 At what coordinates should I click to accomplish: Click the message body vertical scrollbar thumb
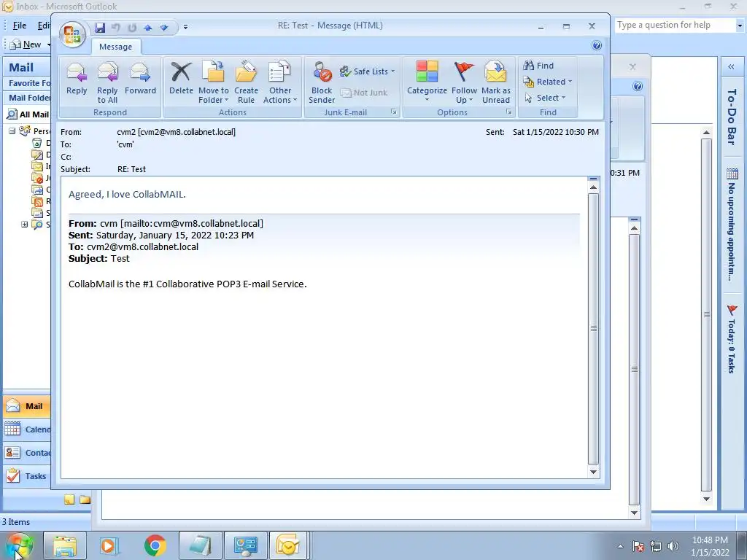pos(593,329)
